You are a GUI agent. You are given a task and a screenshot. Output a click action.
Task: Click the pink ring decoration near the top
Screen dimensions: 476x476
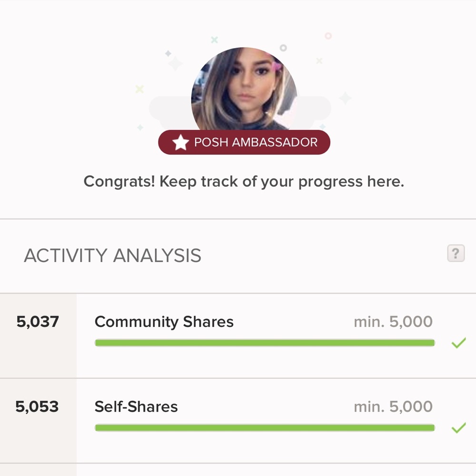(x=328, y=36)
